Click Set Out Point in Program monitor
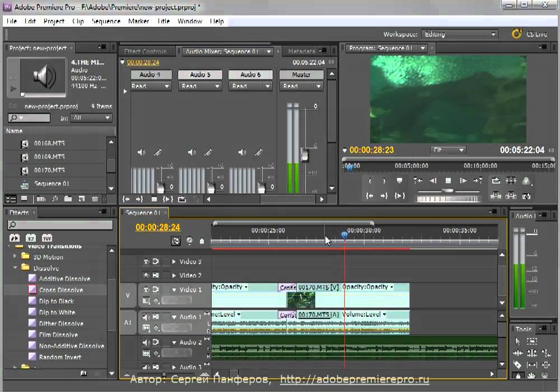Screen dimensions: 560x392 pos(384,181)
